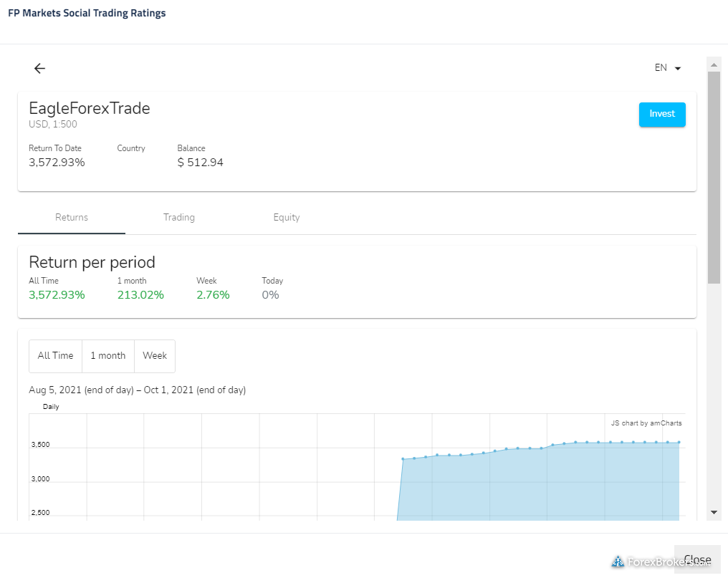Viewport: 728px width, 578px height.
Task: Click the EagleForexTrade title
Action: coord(89,109)
